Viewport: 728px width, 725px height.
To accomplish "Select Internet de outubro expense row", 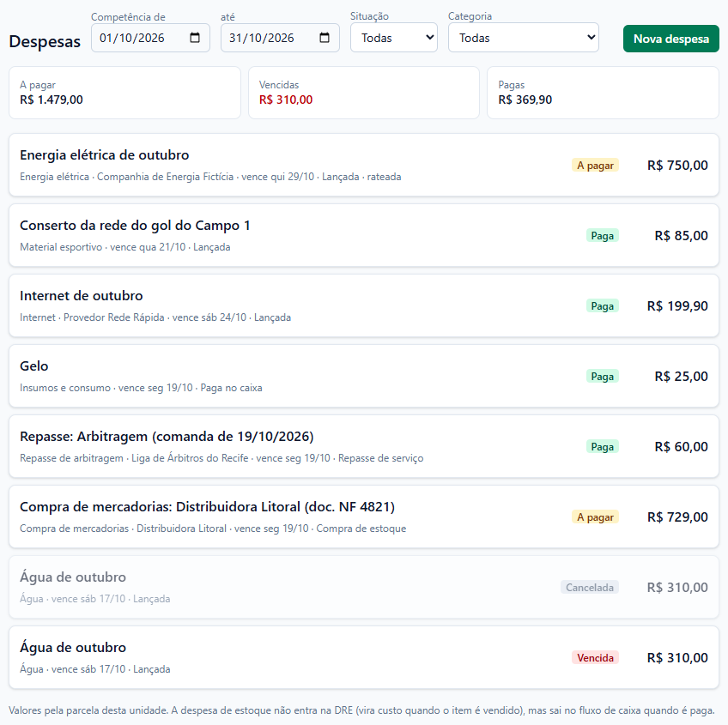I will tap(364, 306).
